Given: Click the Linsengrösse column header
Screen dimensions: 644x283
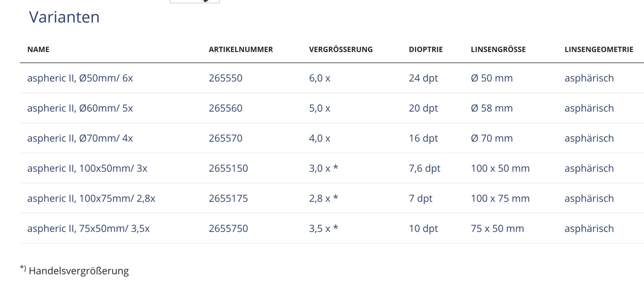Looking at the screenshot, I should click(x=498, y=50).
